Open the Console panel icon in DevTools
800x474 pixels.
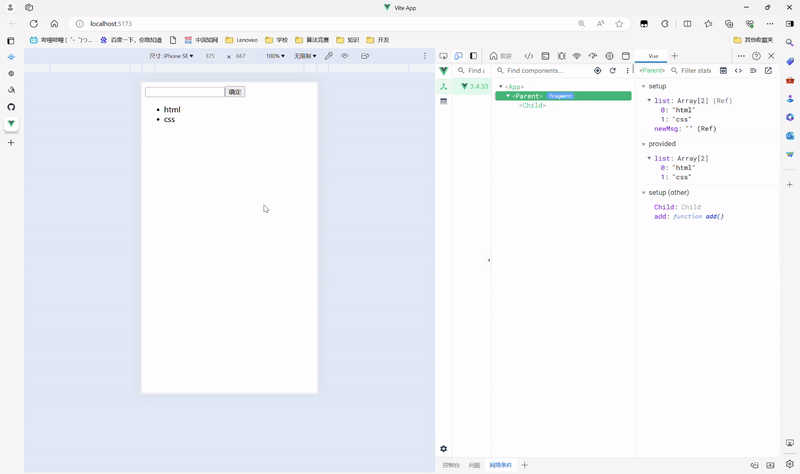[545, 56]
